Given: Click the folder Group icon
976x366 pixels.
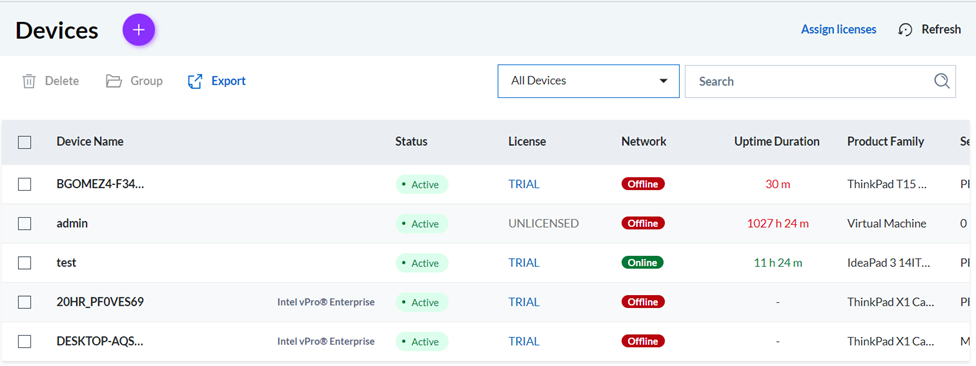Looking at the screenshot, I should pyautogui.click(x=113, y=81).
